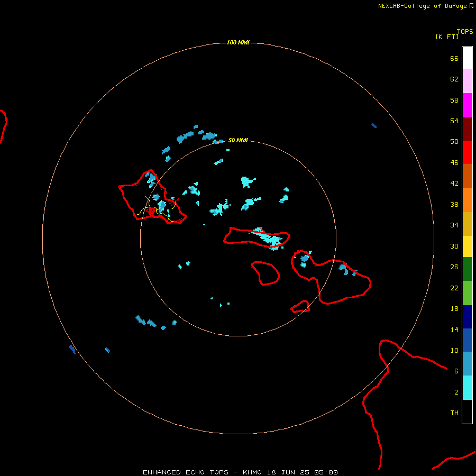Click the legend value 66
476x476 pixels.
coord(454,59)
